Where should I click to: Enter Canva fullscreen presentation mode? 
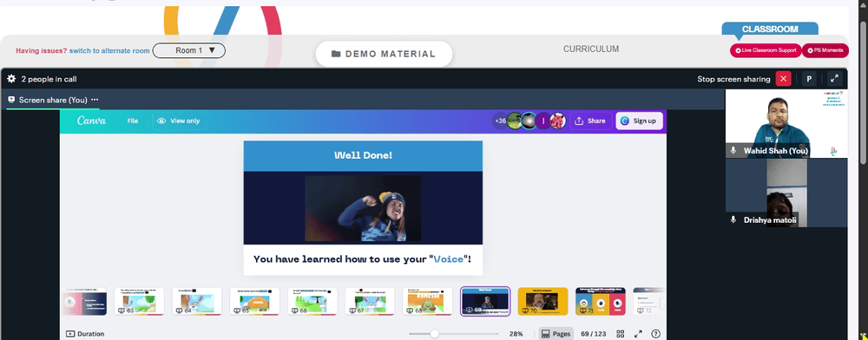638,334
